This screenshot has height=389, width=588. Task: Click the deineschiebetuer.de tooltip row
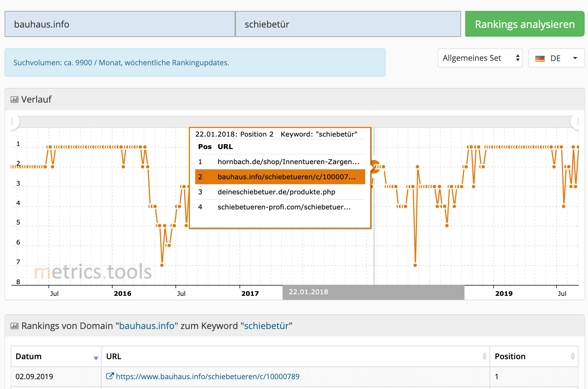(280, 192)
